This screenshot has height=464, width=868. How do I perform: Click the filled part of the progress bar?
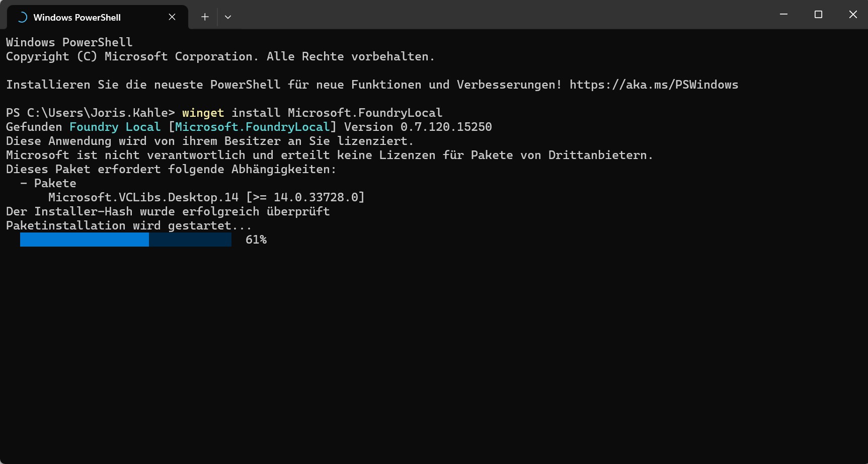click(x=85, y=240)
